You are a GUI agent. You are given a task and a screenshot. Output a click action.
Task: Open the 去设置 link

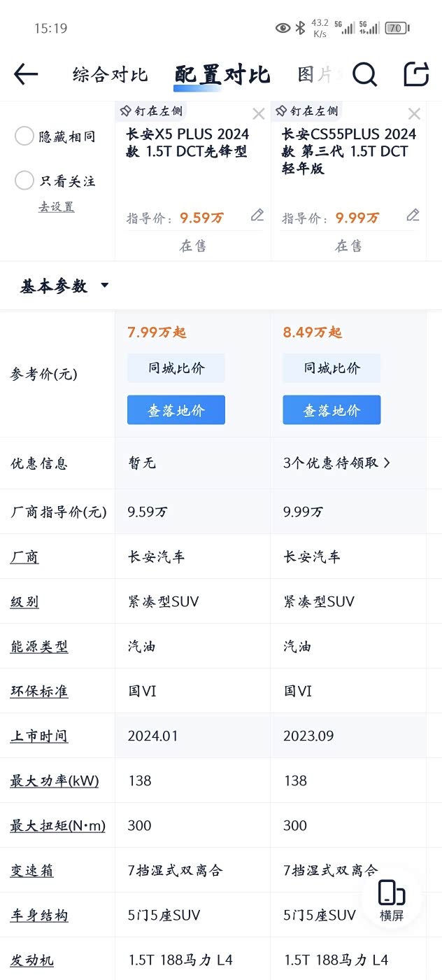56,206
